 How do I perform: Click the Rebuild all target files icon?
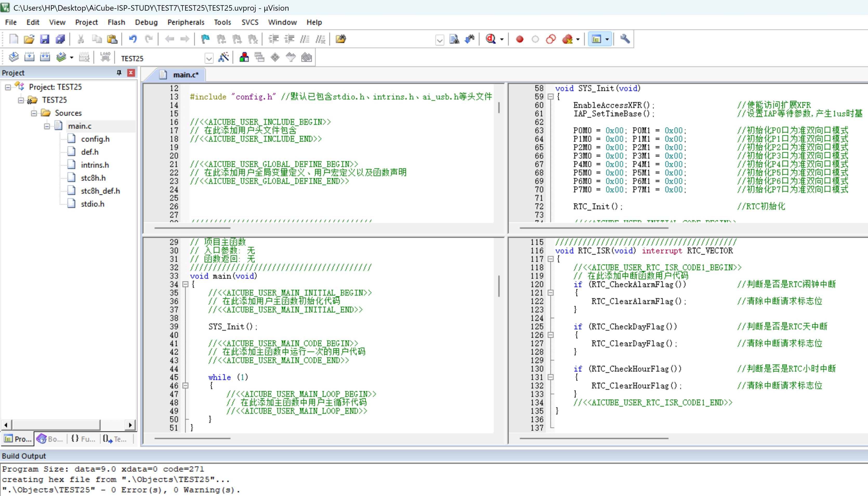tap(45, 57)
